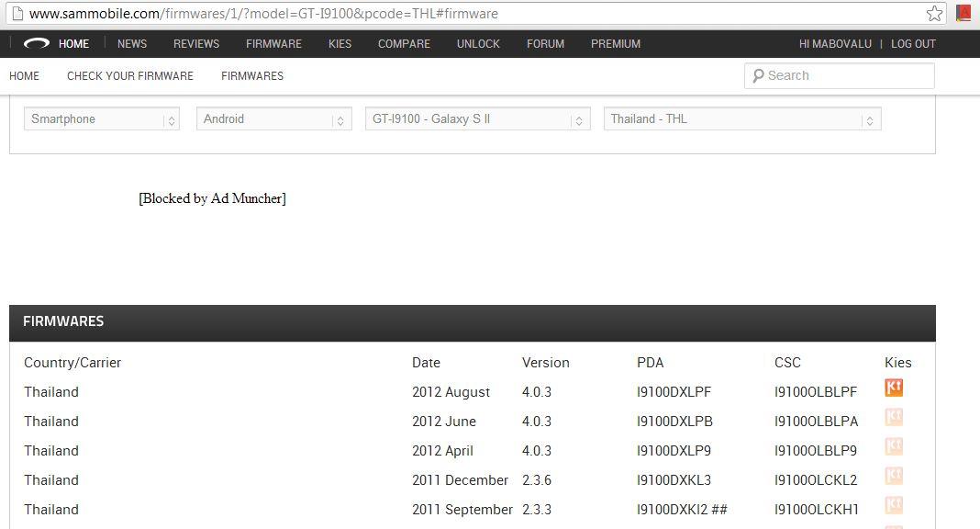Click the PDA column header

(x=650, y=363)
